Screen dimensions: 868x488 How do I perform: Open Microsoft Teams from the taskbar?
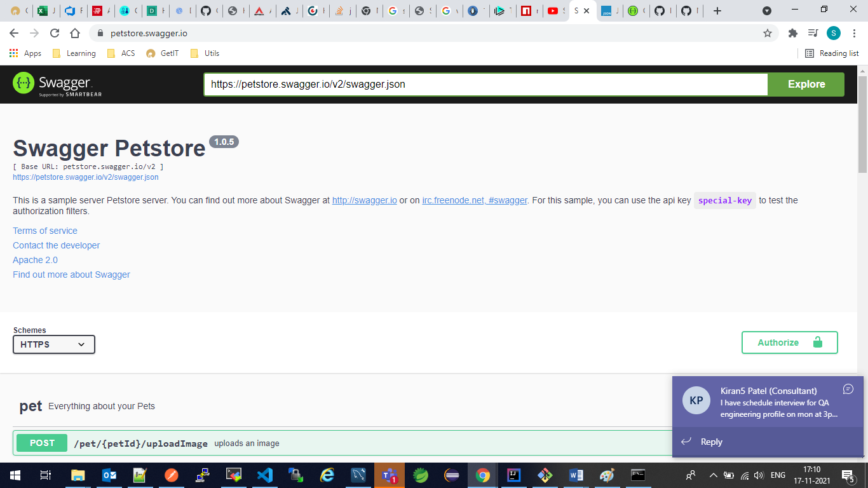point(390,475)
